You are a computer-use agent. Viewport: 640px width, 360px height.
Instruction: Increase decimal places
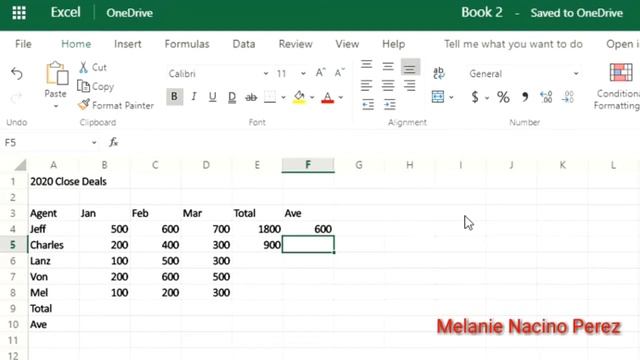coord(546,97)
